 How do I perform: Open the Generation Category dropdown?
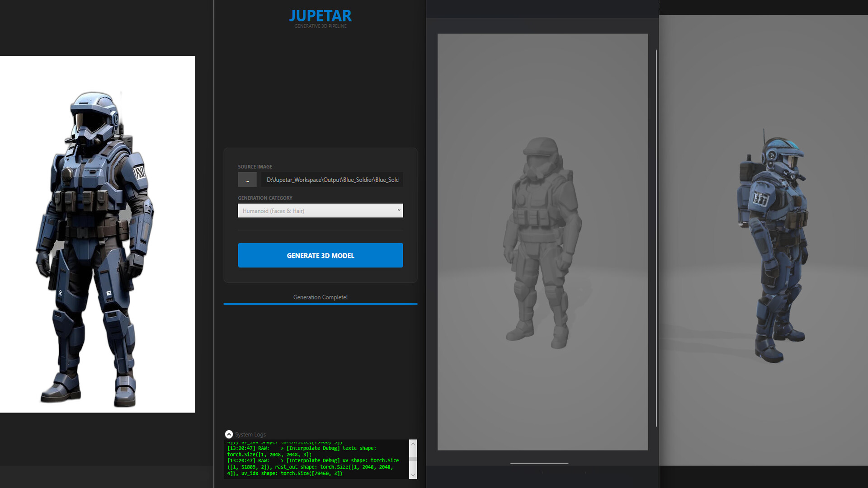tap(320, 211)
